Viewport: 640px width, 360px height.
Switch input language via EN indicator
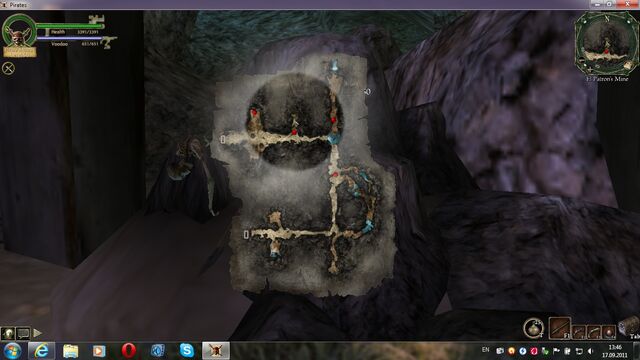485,350
